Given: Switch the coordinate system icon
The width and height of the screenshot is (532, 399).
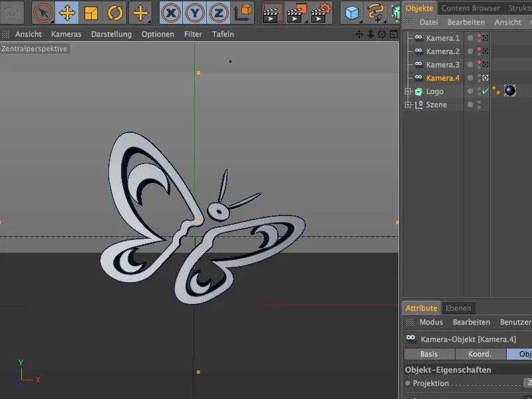Looking at the screenshot, I should pos(243,13).
